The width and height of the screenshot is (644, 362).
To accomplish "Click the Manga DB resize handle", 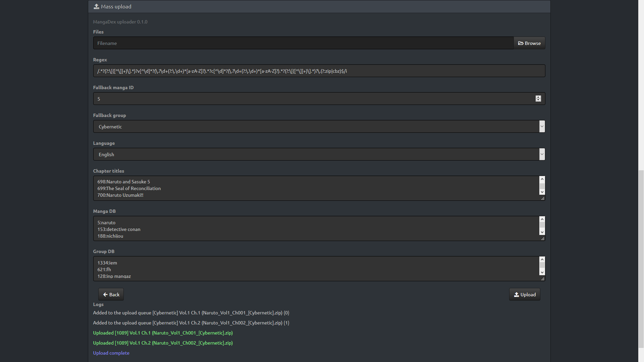I will point(543,239).
